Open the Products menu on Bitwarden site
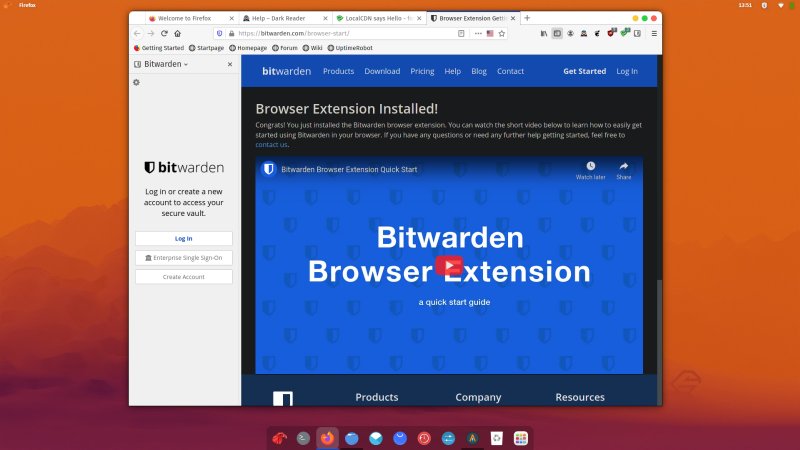The width and height of the screenshot is (800, 450). pyautogui.click(x=338, y=71)
